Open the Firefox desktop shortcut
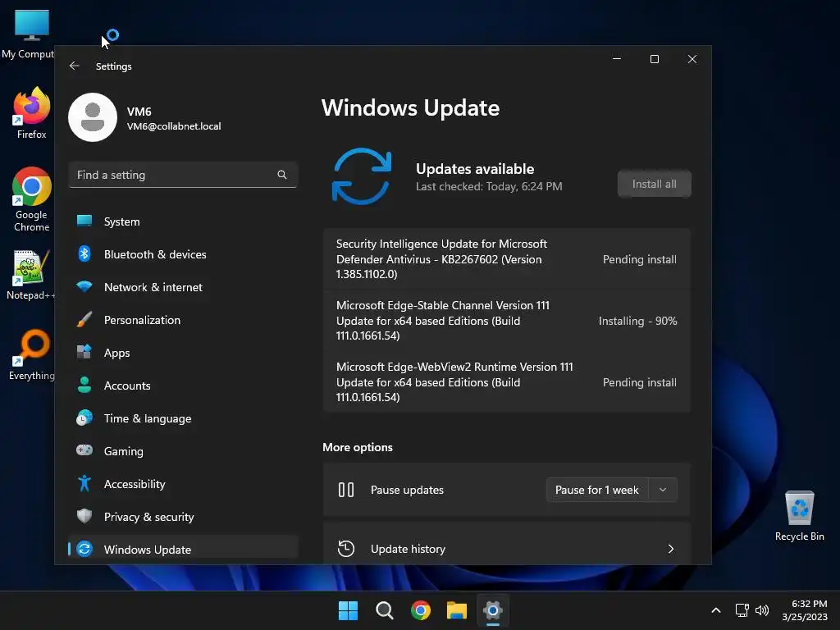Screen dimensions: 840x630 [32, 113]
